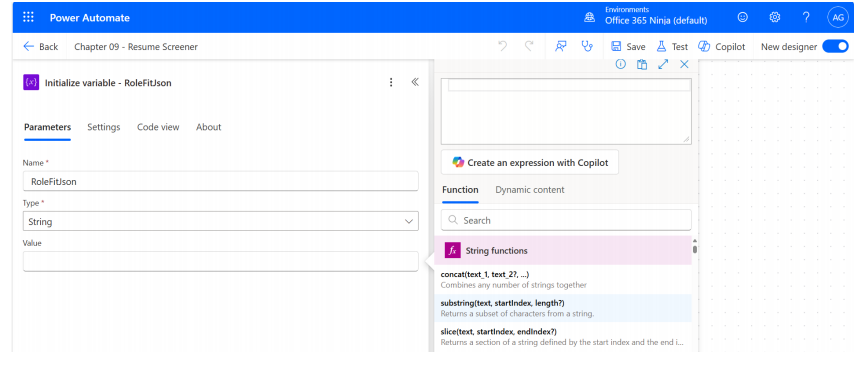Redo the last change
Image resolution: width=868 pixels, height=365 pixels.
(x=529, y=47)
